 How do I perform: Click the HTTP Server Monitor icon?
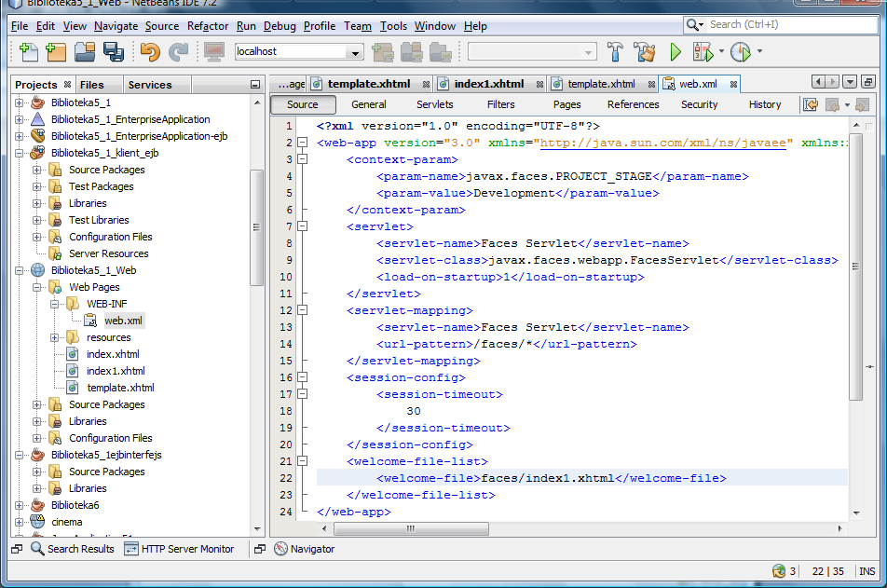tap(131, 549)
